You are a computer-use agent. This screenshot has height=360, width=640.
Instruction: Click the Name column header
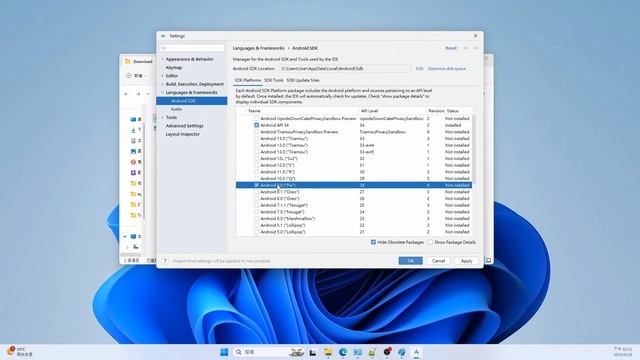(x=254, y=111)
